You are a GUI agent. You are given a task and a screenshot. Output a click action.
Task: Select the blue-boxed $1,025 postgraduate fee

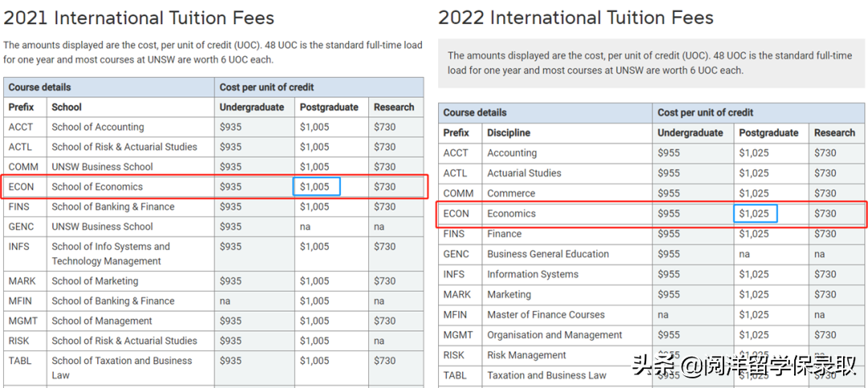pyautogui.click(x=755, y=214)
